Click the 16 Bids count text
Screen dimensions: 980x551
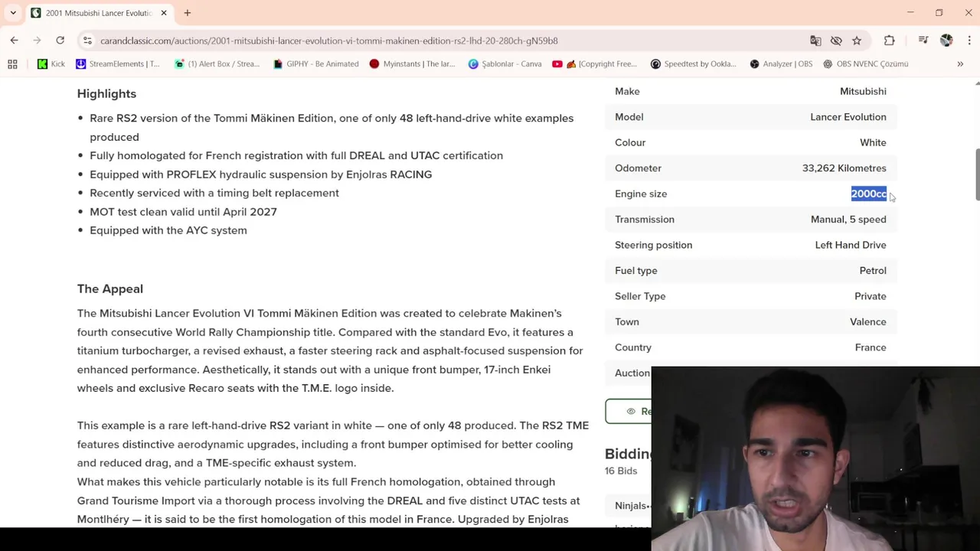click(x=621, y=471)
